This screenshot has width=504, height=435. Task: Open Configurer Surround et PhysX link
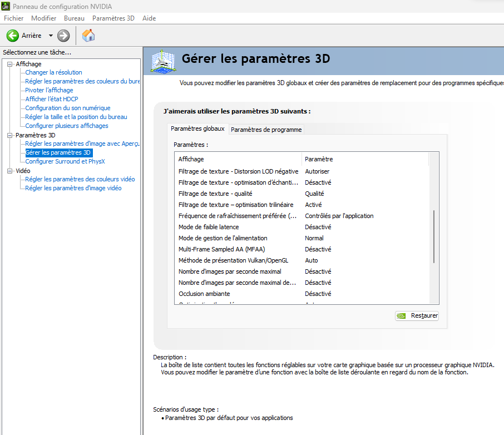65,161
